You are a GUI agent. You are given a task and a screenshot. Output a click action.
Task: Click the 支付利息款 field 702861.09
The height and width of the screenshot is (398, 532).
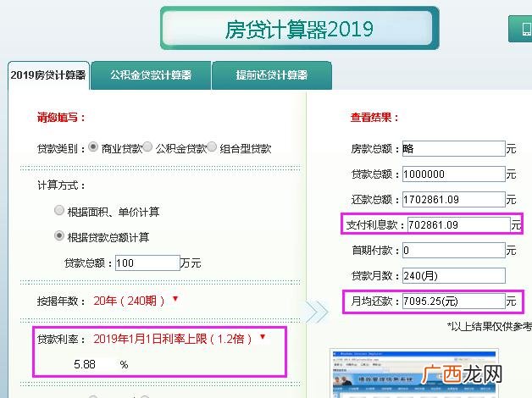point(459,224)
